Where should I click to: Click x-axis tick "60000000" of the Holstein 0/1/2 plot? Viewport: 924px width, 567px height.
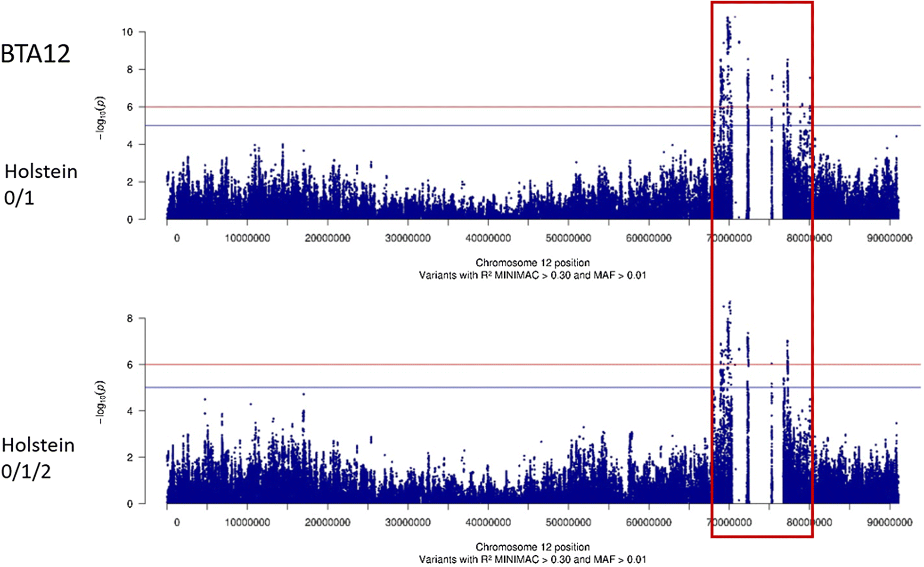point(649,522)
